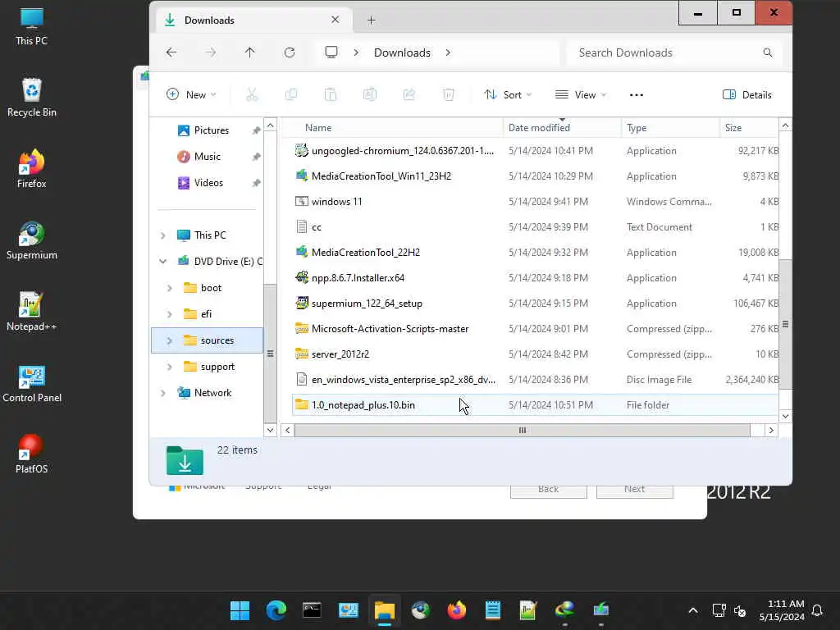Sort by the Type column header

click(670, 127)
